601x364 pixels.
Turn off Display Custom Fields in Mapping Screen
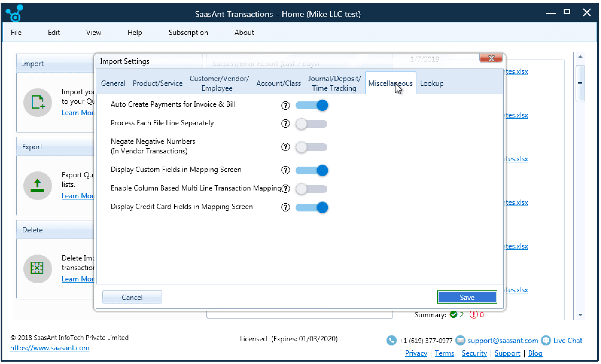(x=312, y=170)
